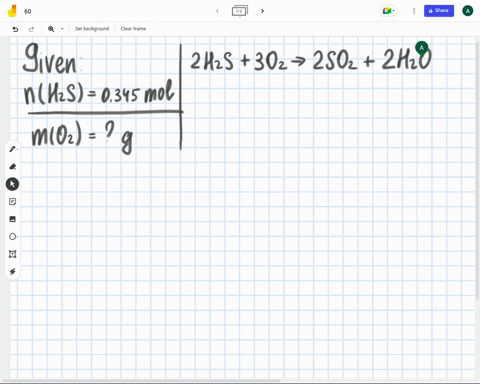Go to the next frame

[x=262, y=11]
